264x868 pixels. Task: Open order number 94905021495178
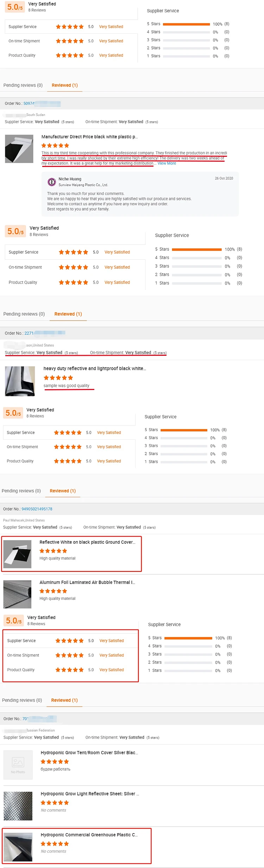[37, 509]
